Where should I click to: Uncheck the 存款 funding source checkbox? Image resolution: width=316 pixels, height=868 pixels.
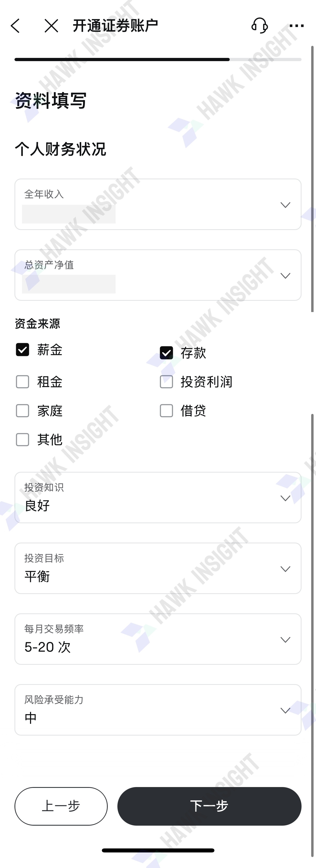(166, 353)
